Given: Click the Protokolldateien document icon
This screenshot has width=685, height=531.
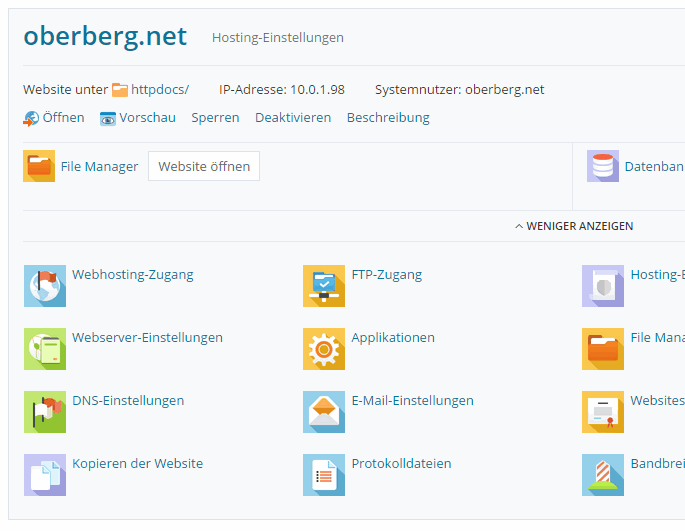Looking at the screenshot, I should click(323, 475).
